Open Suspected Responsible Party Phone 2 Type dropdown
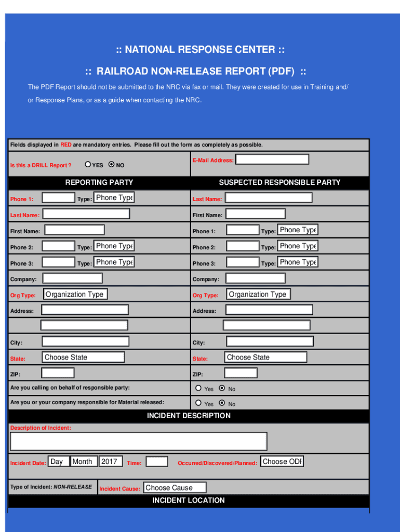This screenshot has height=532, width=400. [x=298, y=246]
